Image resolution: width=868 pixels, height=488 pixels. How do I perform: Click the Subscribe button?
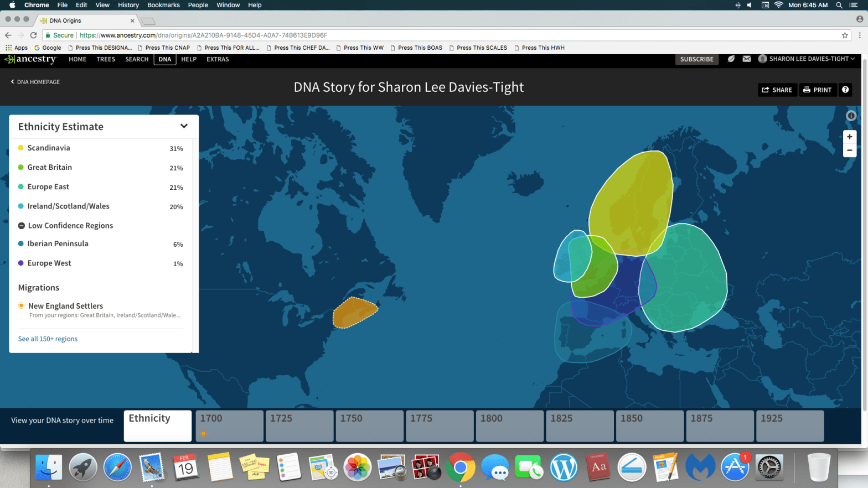[696, 59]
